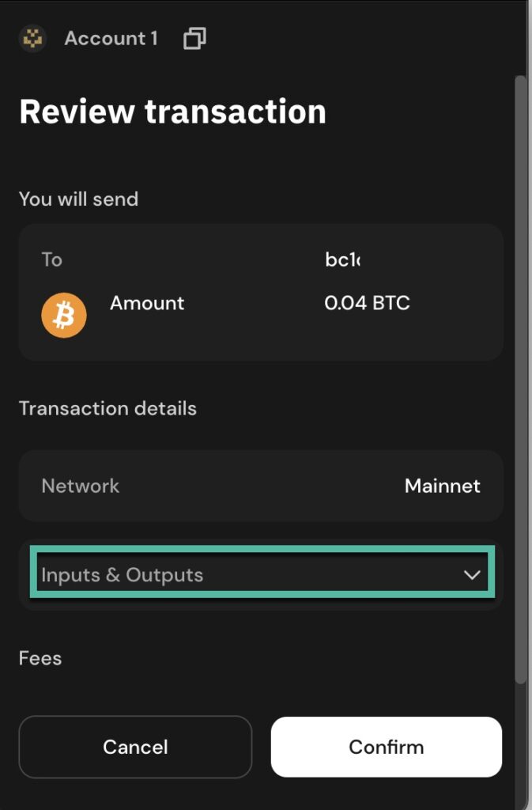Click the To recipient label
The image size is (532, 810).
click(x=52, y=259)
